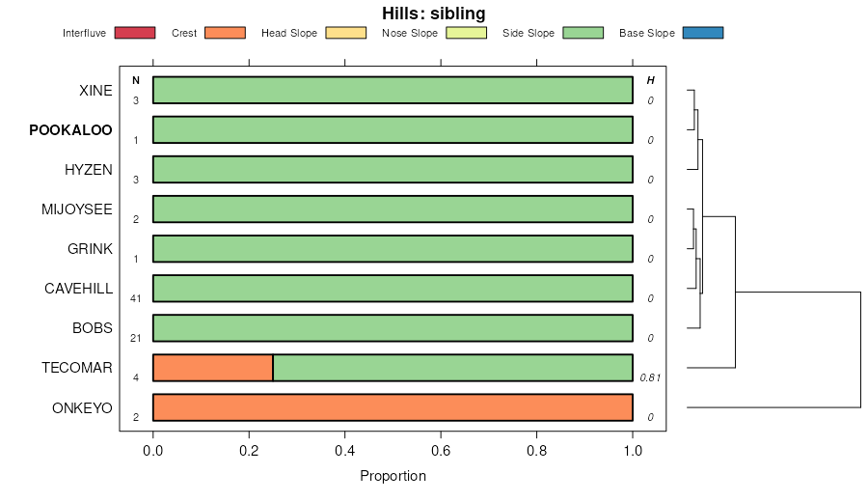
Task: Select the POOKALOO bar
Action: [393, 129]
